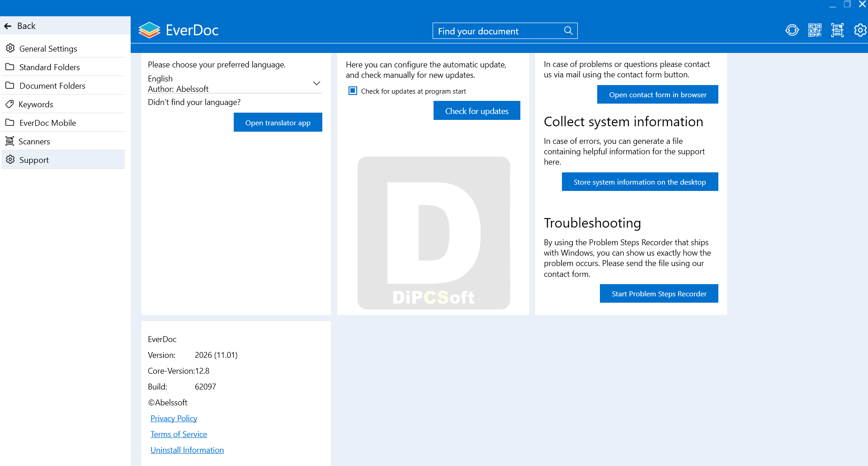Click the build number 62097

(x=205, y=386)
